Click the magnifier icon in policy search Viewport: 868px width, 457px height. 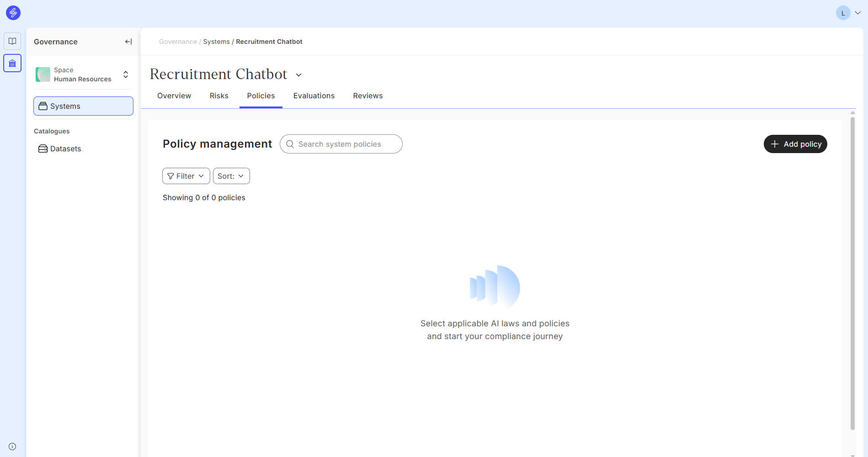coord(290,144)
